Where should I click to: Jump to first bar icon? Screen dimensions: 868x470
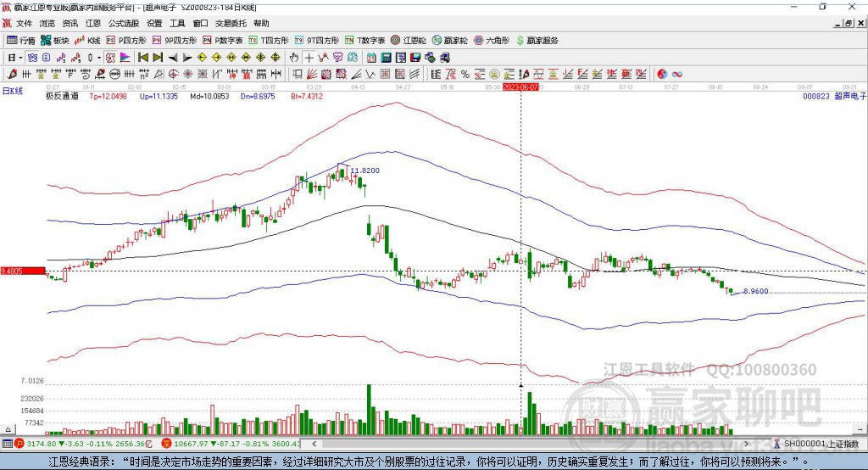tap(143, 58)
